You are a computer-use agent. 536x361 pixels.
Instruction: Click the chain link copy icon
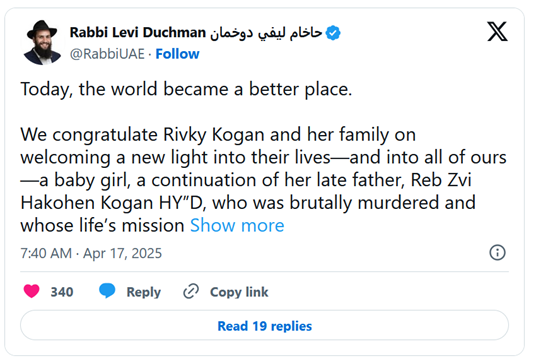191,291
